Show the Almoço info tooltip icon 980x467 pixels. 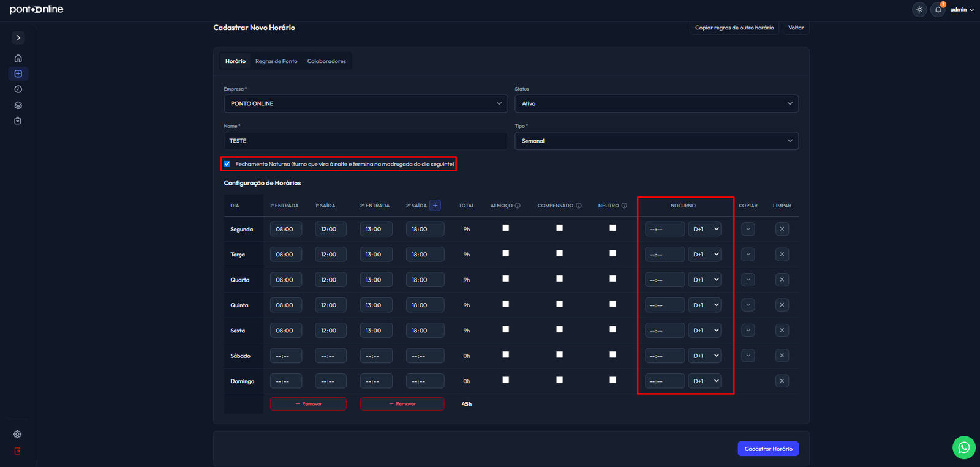pyautogui.click(x=518, y=206)
